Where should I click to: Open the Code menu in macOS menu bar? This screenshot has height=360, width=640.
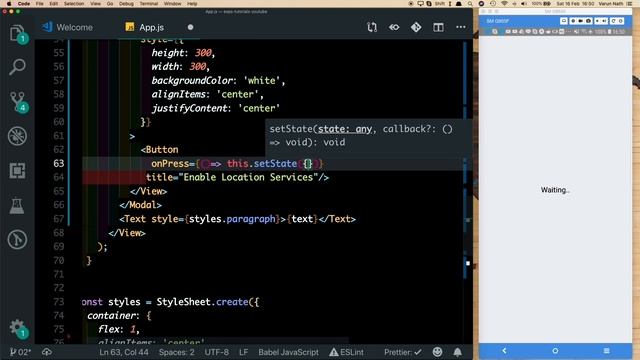pyautogui.click(x=24, y=4)
